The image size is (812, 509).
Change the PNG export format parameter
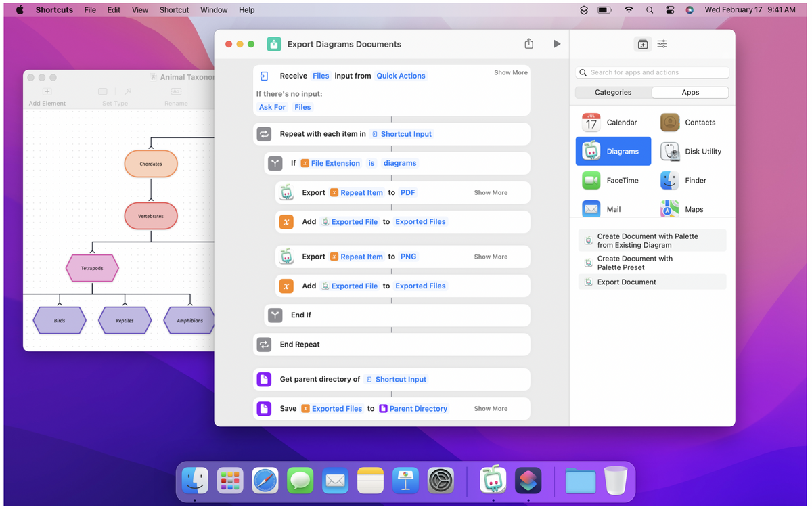click(x=408, y=257)
